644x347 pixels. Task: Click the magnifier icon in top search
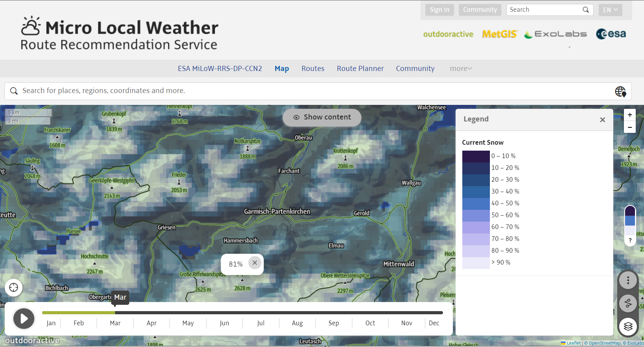[x=586, y=10]
